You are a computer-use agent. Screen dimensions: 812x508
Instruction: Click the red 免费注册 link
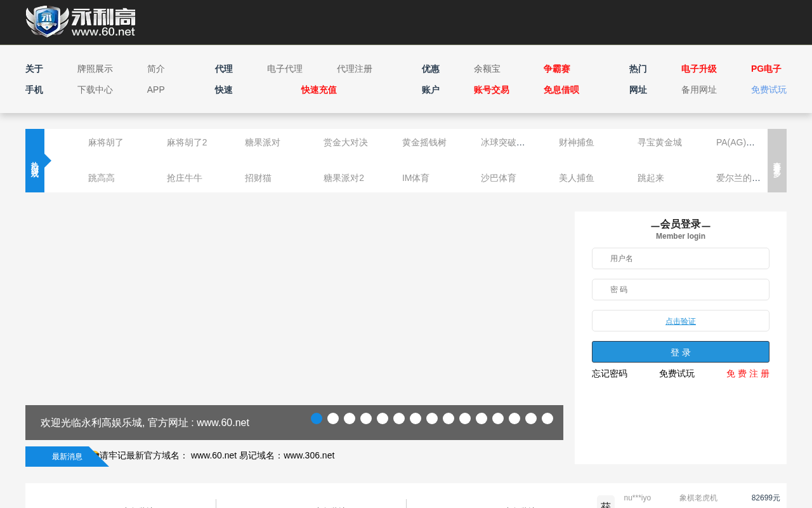(x=747, y=374)
